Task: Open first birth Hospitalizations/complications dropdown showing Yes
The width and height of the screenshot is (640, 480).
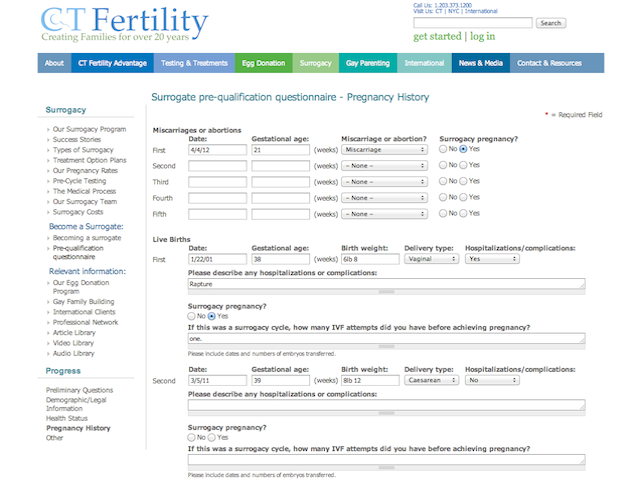Action: (492, 258)
